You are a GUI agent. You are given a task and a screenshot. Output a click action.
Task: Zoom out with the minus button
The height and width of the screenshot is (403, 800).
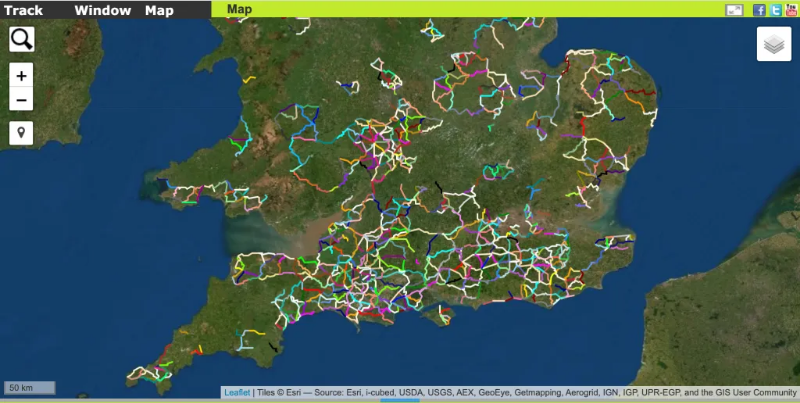click(x=21, y=99)
